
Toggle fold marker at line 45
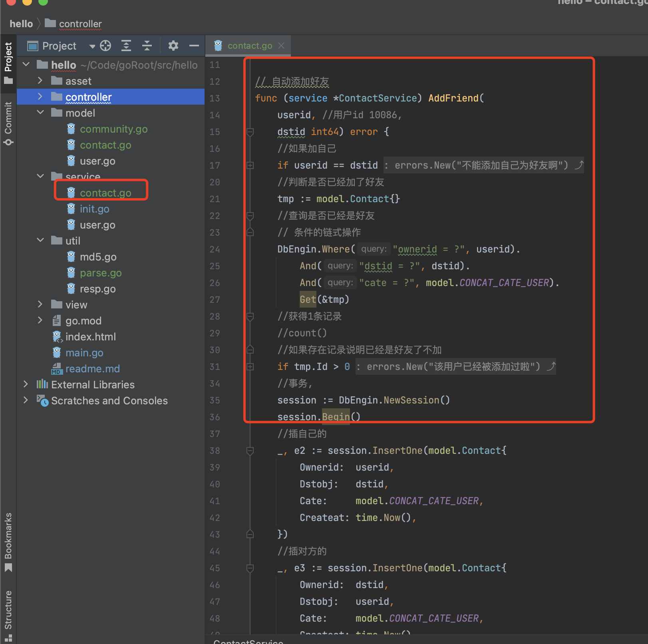click(250, 568)
